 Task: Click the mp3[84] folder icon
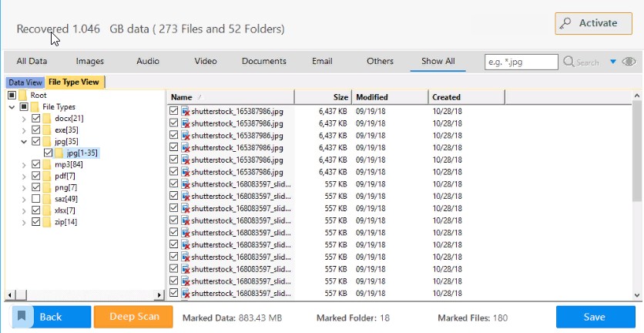46,165
